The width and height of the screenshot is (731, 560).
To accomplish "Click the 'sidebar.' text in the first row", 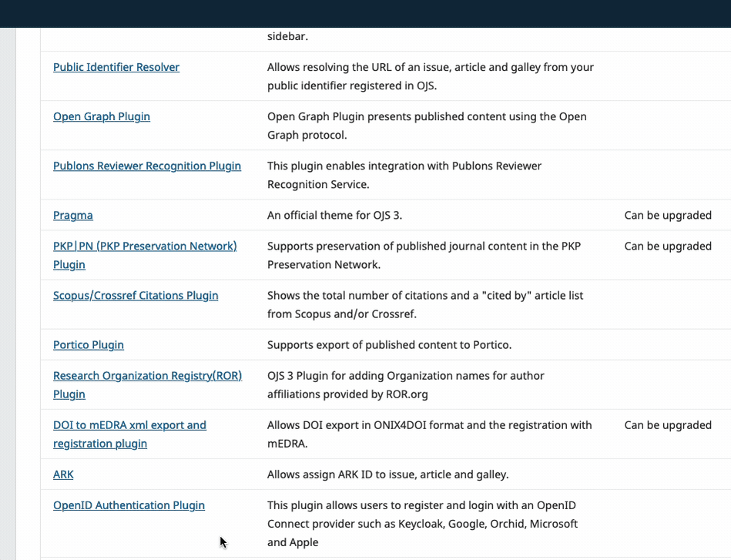I will (287, 36).
